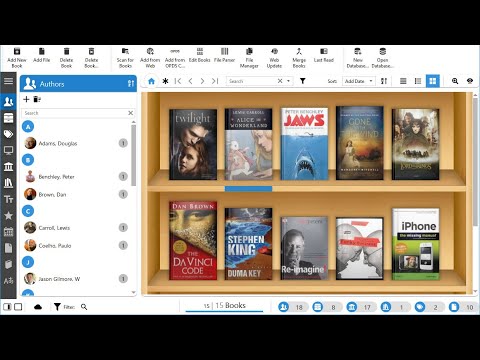Toggle sort direction next to Add Date
480x360 pixels.
coord(384,81)
